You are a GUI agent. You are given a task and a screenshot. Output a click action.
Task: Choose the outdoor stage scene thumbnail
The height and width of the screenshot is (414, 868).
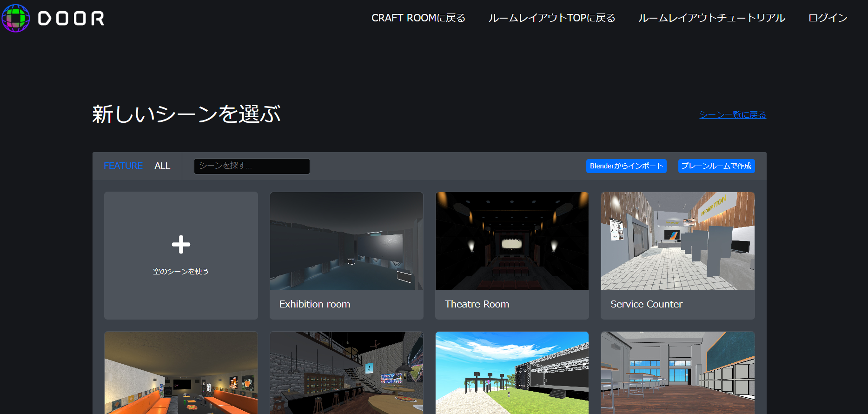[x=512, y=373]
